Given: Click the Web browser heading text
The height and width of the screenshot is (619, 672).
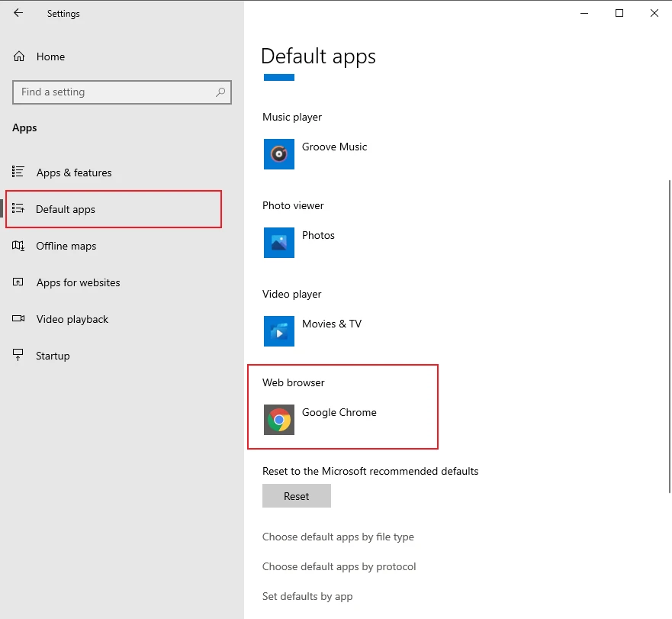Looking at the screenshot, I should click(294, 382).
